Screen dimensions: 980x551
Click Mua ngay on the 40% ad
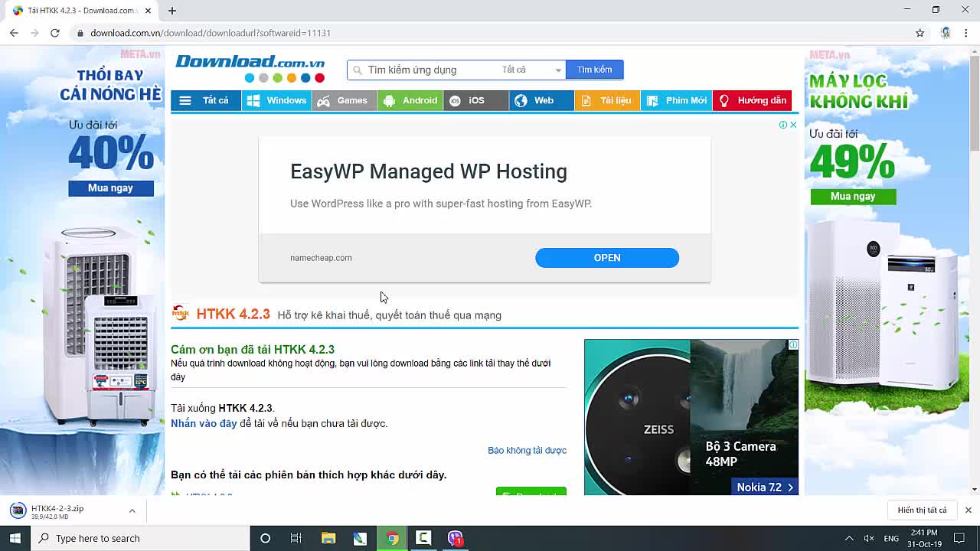(x=111, y=187)
